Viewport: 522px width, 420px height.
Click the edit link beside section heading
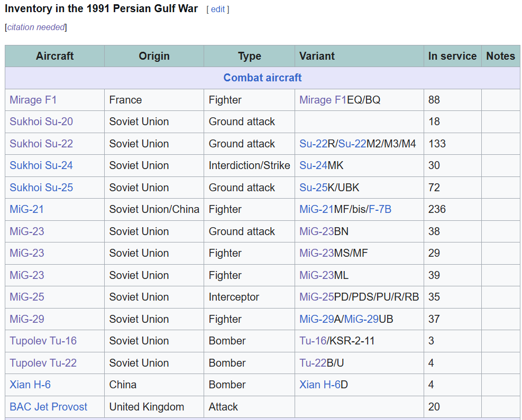click(x=218, y=10)
